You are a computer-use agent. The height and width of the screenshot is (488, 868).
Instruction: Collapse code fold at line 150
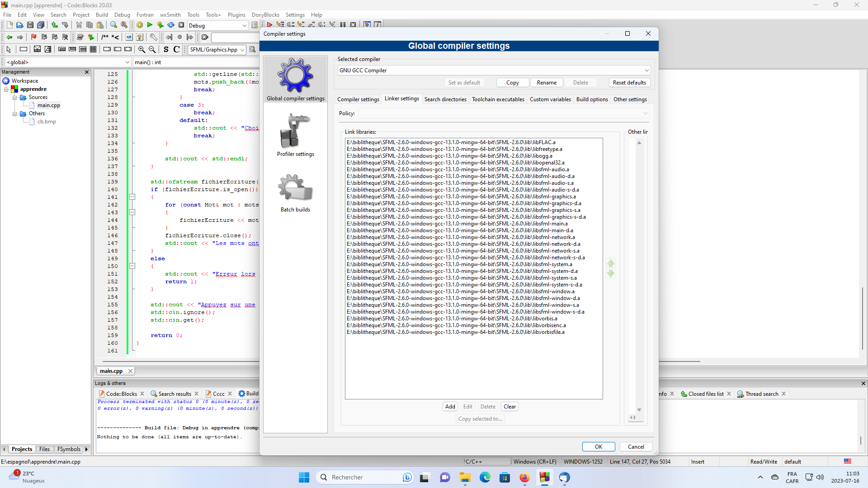(x=132, y=266)
